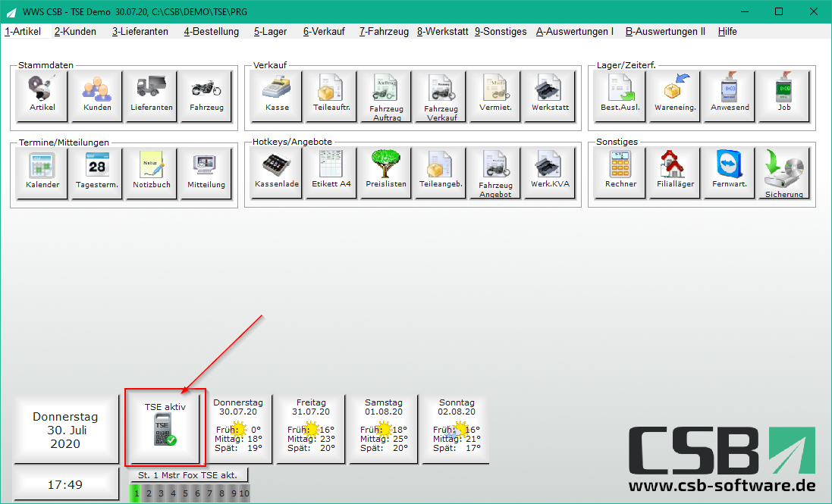Viewport: 832px width, 504px height.
Task: Open the Notizbuch notes icon
Action: 151,174
